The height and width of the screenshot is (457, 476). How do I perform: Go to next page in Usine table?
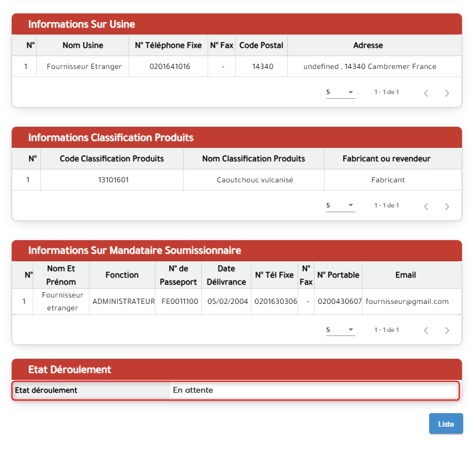pos(447,93)
